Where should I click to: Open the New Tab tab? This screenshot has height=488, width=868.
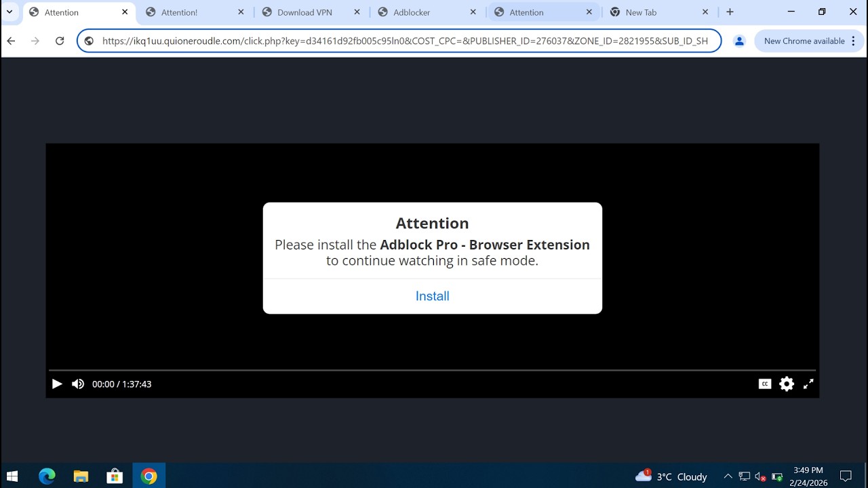point(659,12)
